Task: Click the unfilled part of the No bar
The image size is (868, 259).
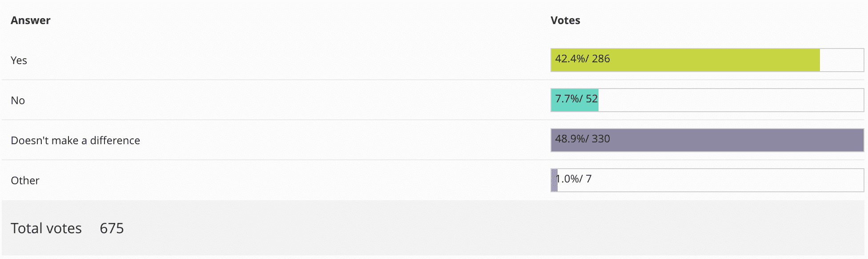Action: tap(729, 100)
